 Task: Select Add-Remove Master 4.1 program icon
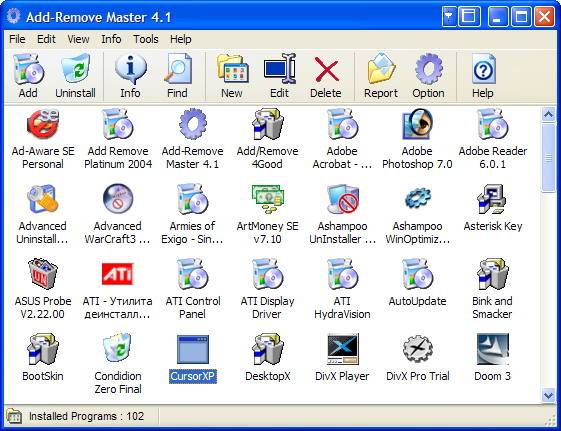click(192, 124)
